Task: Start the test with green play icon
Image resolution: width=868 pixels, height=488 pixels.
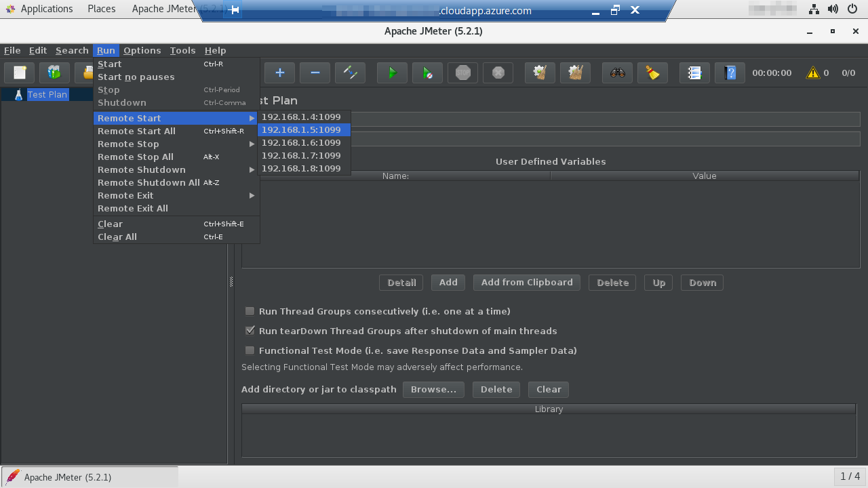Action: coord(392,73)
